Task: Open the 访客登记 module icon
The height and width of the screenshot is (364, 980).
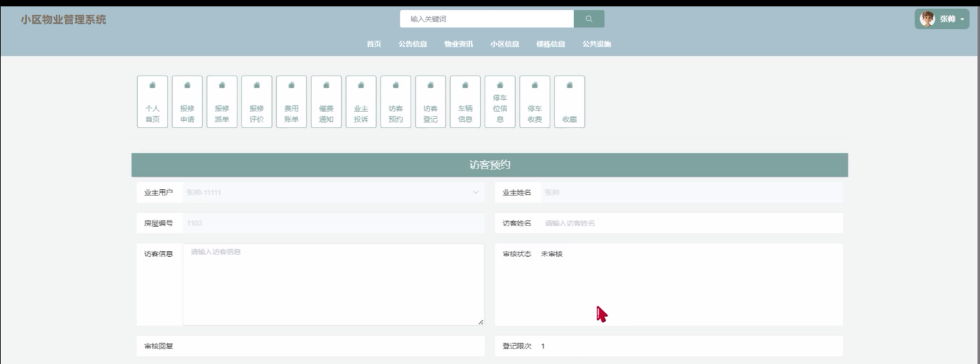Action: (x=430, y=102)
